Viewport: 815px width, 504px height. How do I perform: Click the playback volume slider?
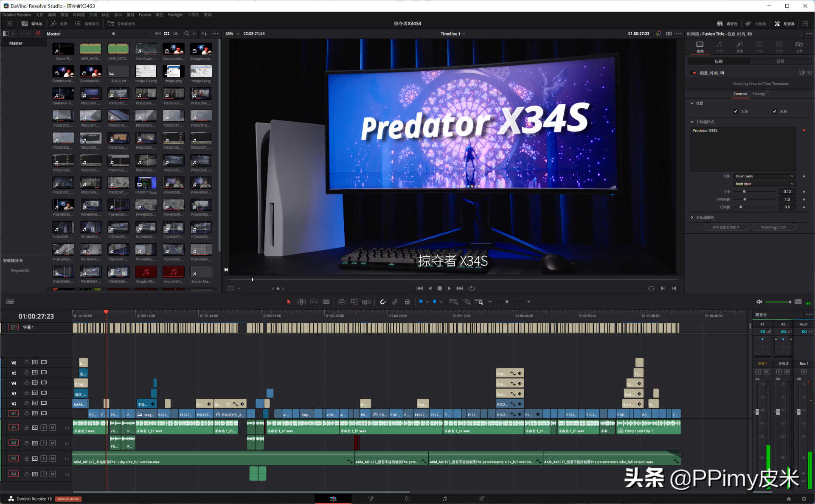click(778, 302)
